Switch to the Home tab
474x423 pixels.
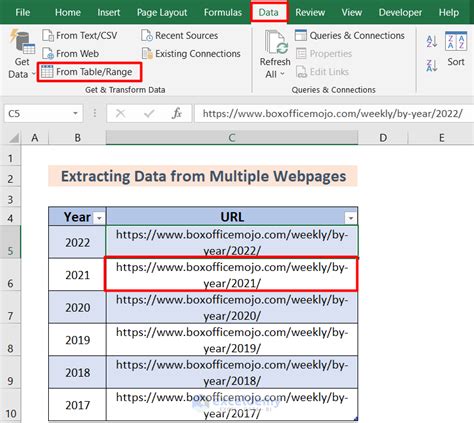click(x=68, y=12)
